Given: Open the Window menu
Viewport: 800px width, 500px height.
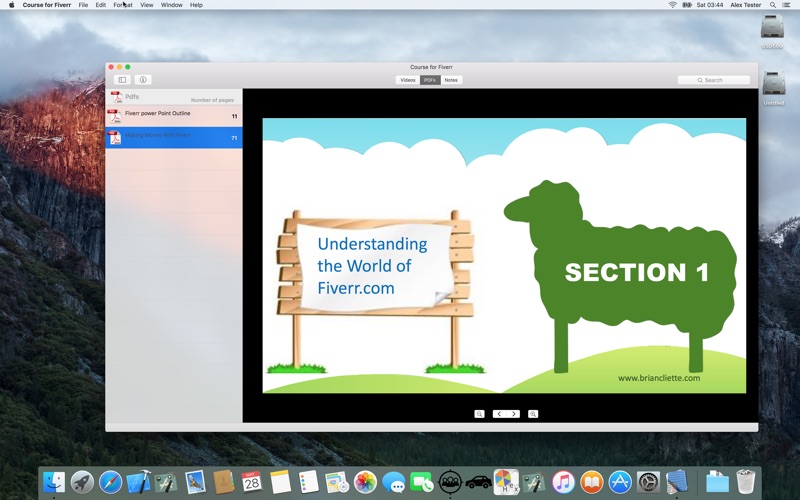Looking at the screenshot, I should tap(171, 5).
